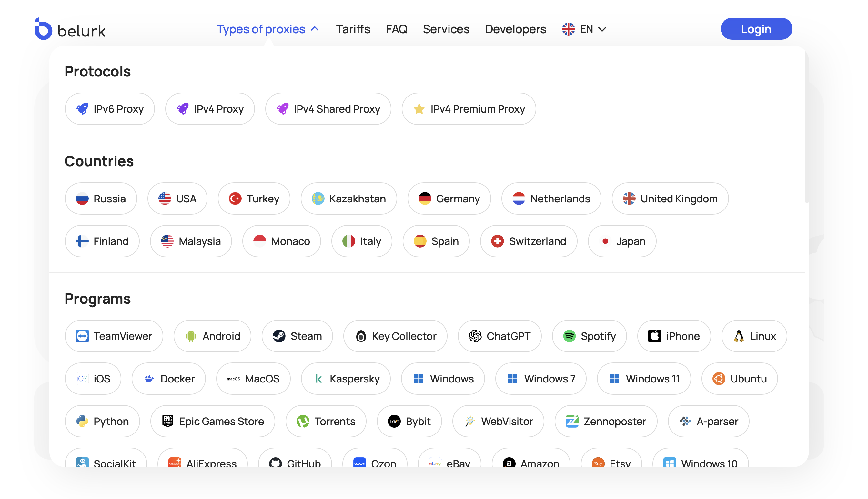Click the Ubuntu logo icon
The height and width of the screenshot is (499, 868).
coord(719,379)
